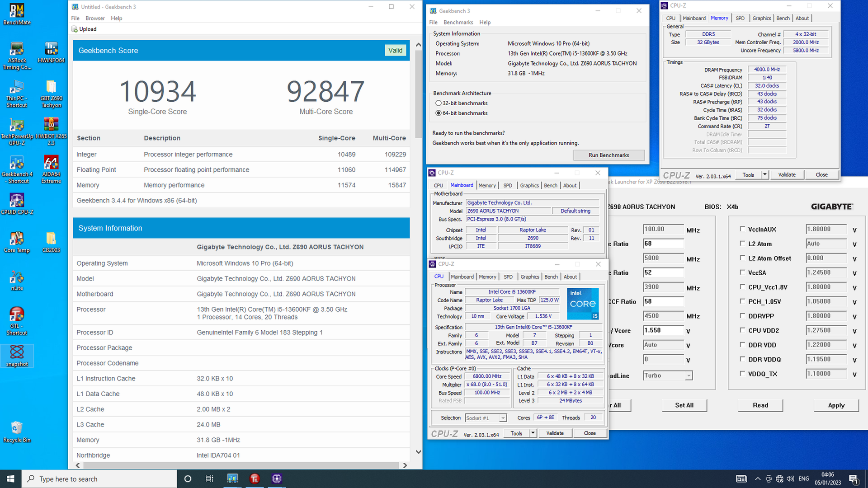The width and height of the screenshot is (868, 488).
Task: Launch Geekbench 4 shortcut icon
Action: click(x=17, y=169)
